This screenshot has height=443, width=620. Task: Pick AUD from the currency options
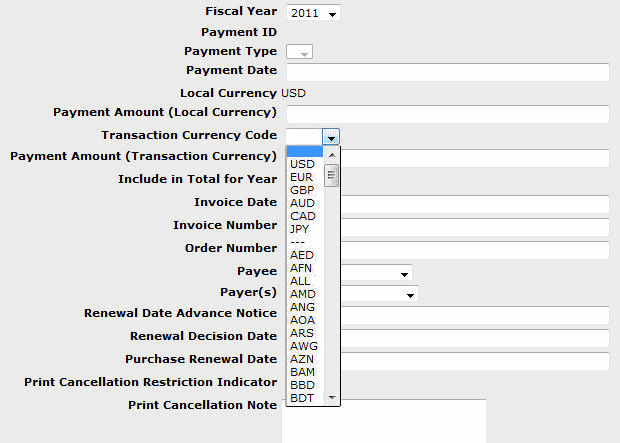302,203
